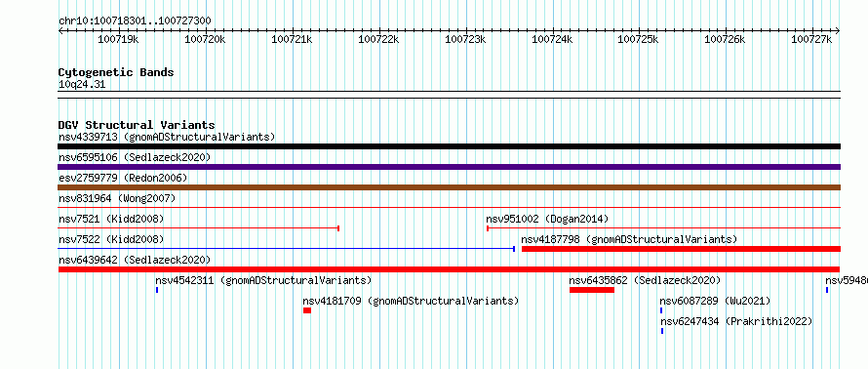Select the nsv951002 Dogan2014 red line

point(663,227)
